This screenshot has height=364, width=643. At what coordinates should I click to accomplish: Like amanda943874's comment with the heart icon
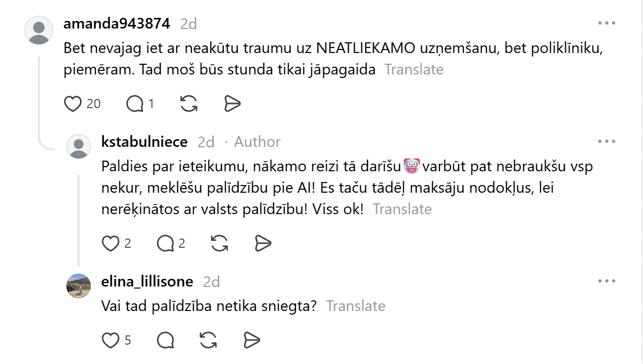point(73,104)
